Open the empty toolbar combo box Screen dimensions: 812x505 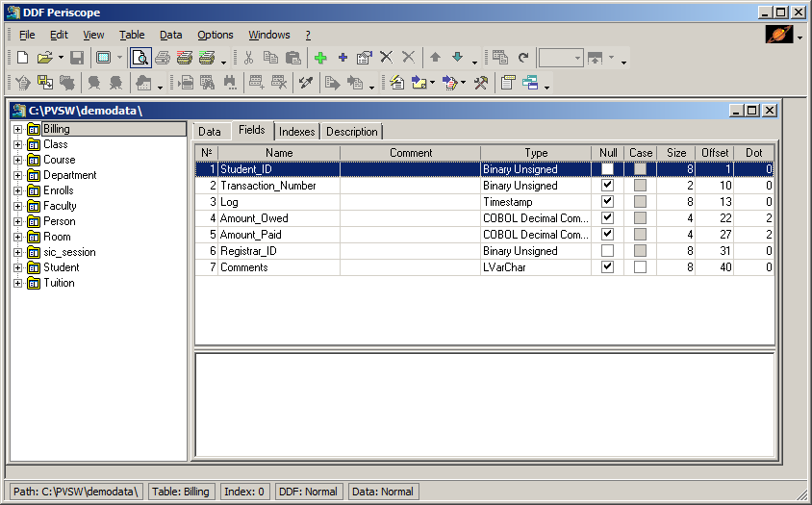pyautogui.click(x=561, y=58)
